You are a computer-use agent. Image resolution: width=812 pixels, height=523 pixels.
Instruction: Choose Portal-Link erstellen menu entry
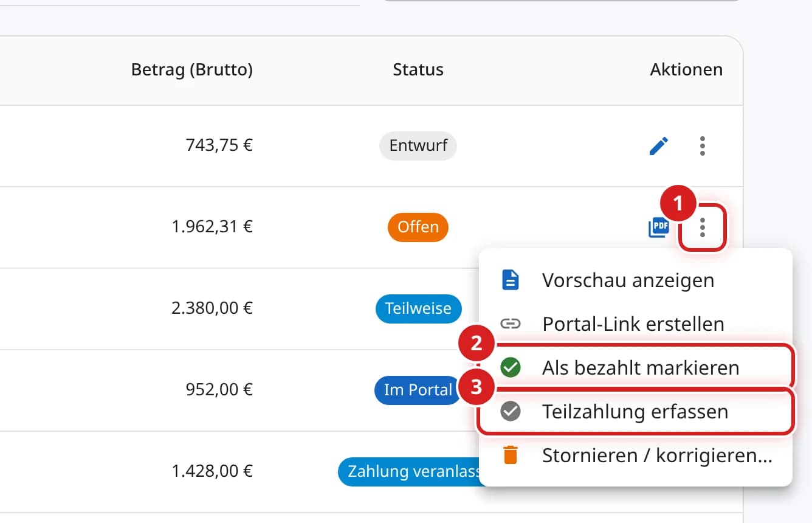tap(636, 324)
